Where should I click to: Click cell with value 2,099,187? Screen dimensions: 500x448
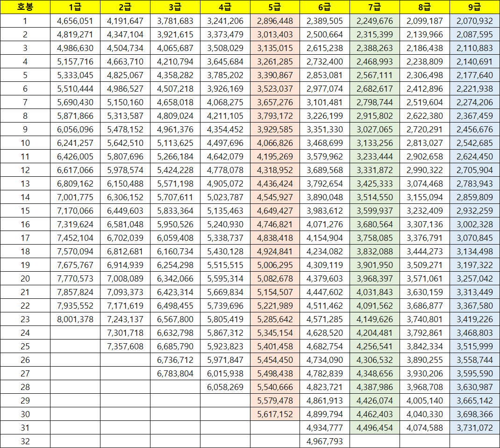425,21
